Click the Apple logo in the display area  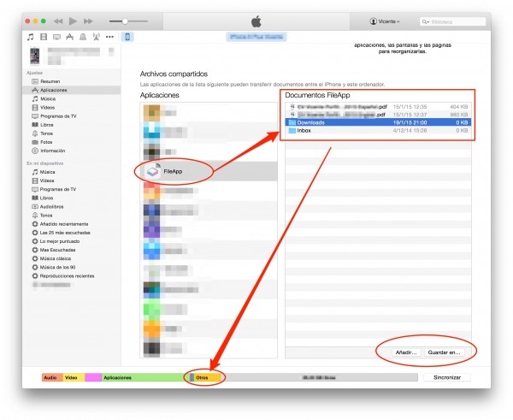[x=256, y=21]
